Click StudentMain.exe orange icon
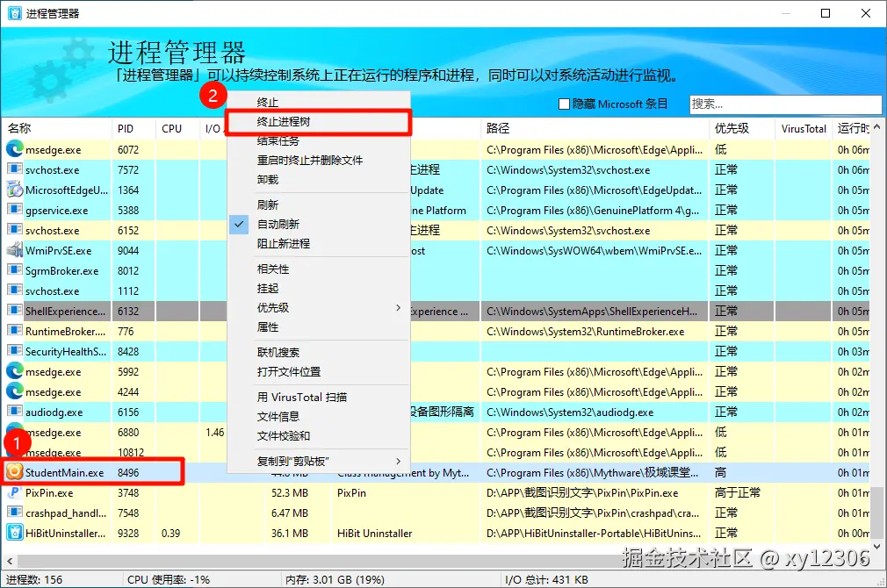 coord(14,472)
